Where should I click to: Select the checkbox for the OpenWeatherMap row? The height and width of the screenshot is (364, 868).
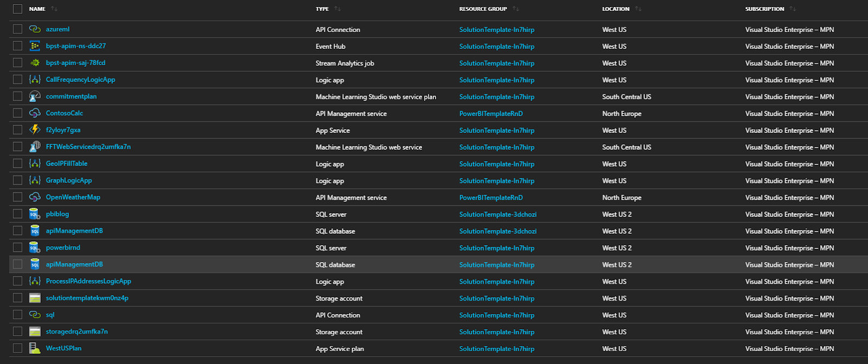[17, 197]
